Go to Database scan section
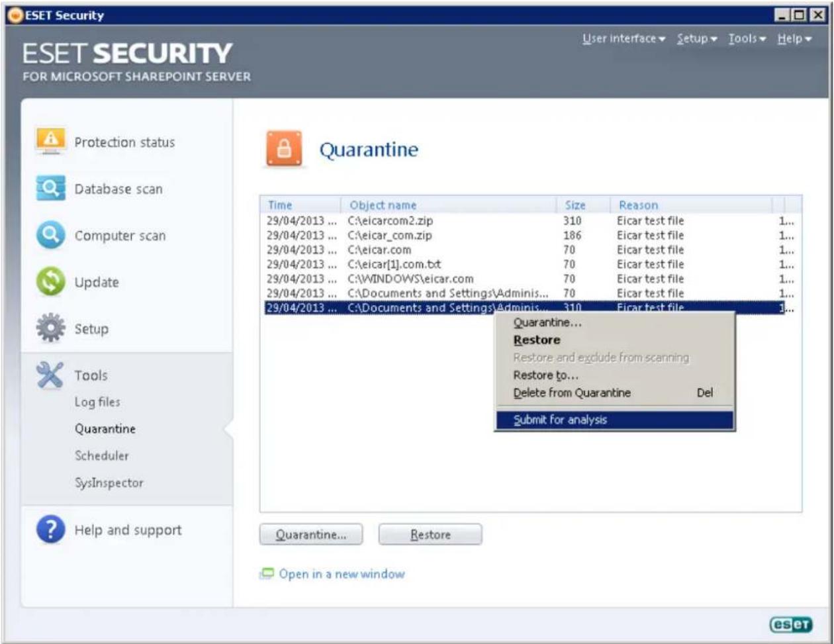The height and width of the screenshot is (644, 834). click(x=118, y=189)
